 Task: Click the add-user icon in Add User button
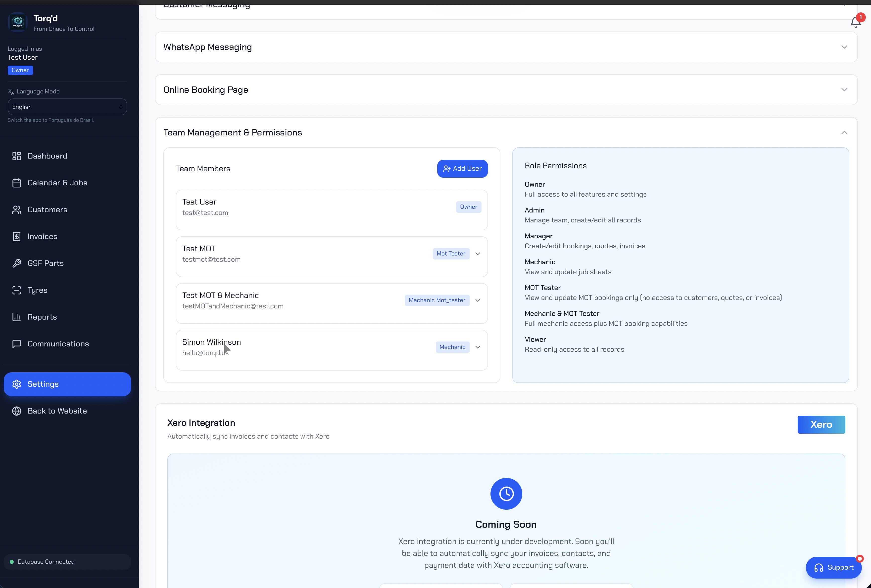coord(446,169)
